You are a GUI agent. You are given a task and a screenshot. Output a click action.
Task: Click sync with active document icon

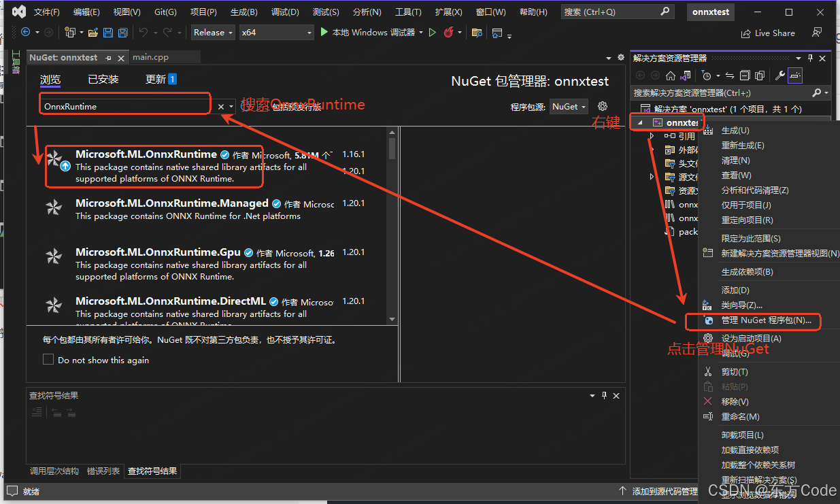(x=729, y=75)
